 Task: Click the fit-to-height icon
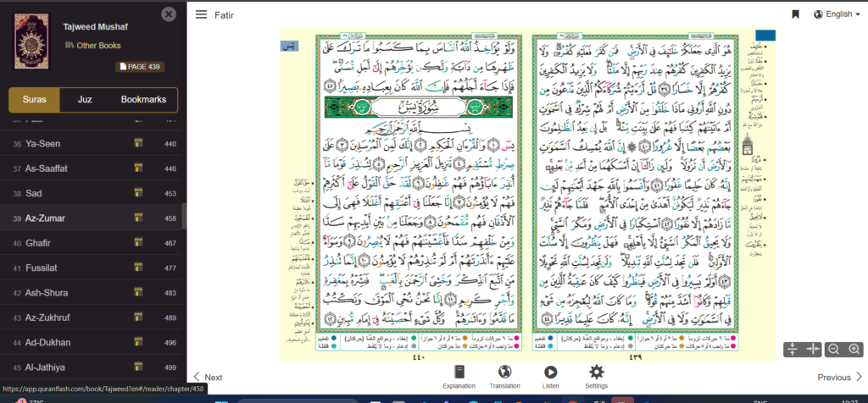pyautogui.click(x=793, y=350)
